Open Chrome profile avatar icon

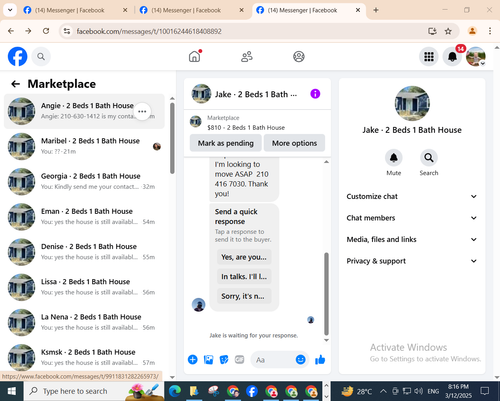coord(472,31)
